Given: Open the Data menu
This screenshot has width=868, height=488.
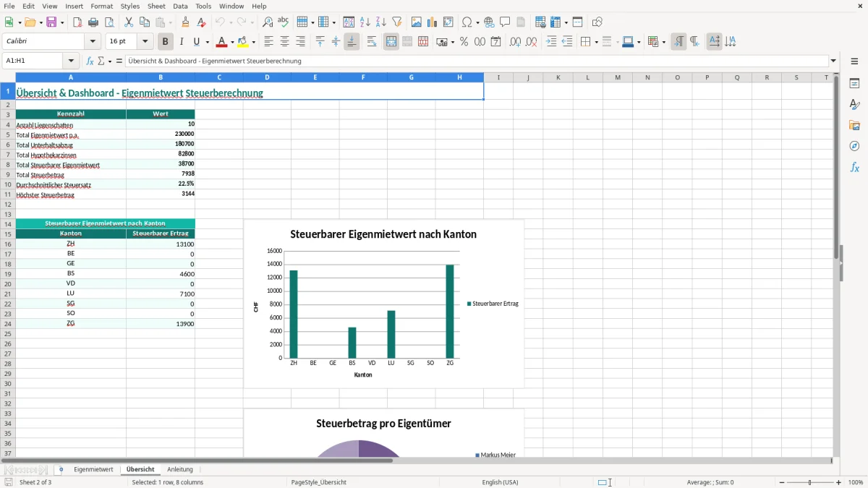Looking at the screenshot, I should 180,7.
